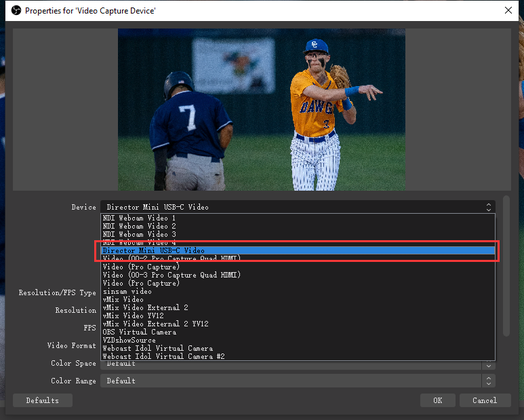Click the OBS logo icon in title bar
This screenshot has width=524, height=420.
[16, 10]
